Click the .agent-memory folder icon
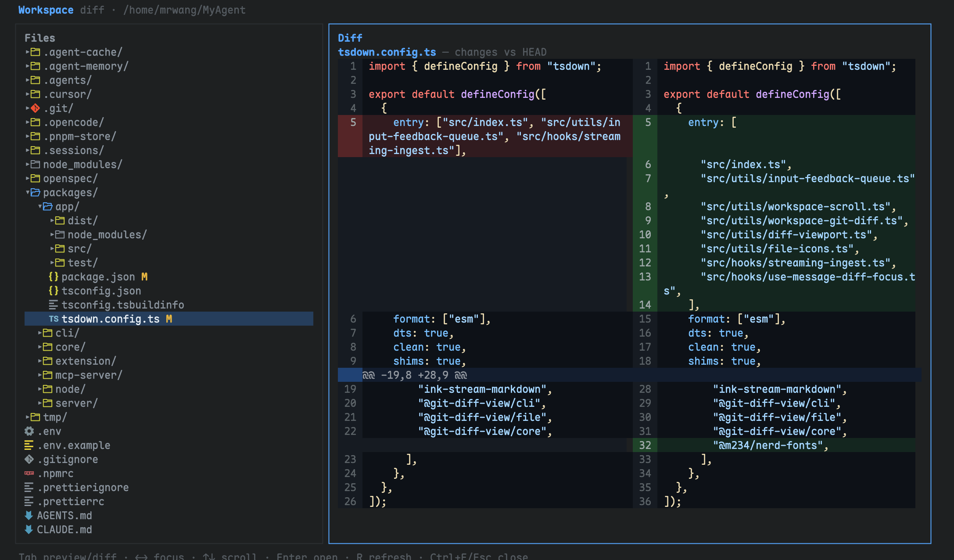Screen dimensions: 954x560 pos(36,66)
